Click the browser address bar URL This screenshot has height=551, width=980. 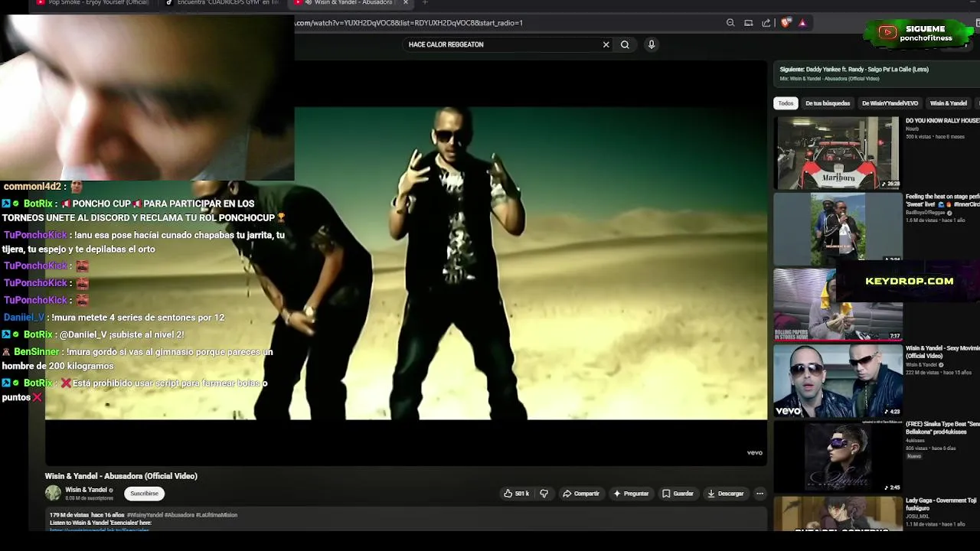pyautogui.click(x=409, y=23)
